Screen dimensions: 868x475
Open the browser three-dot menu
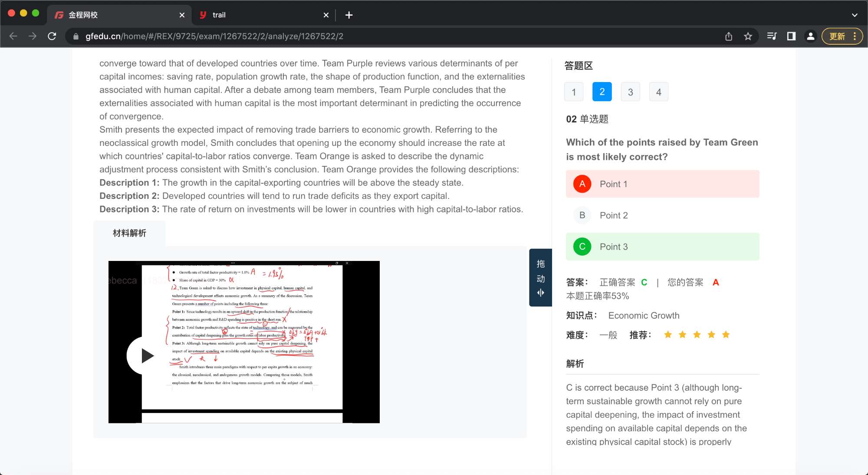855,36
